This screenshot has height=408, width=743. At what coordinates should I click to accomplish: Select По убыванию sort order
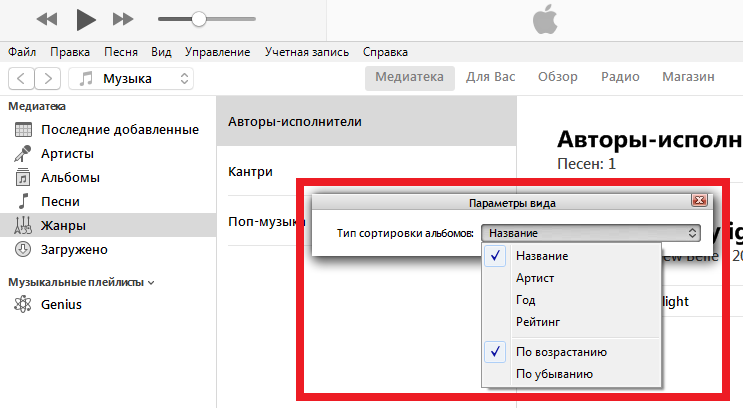(554, 373)
